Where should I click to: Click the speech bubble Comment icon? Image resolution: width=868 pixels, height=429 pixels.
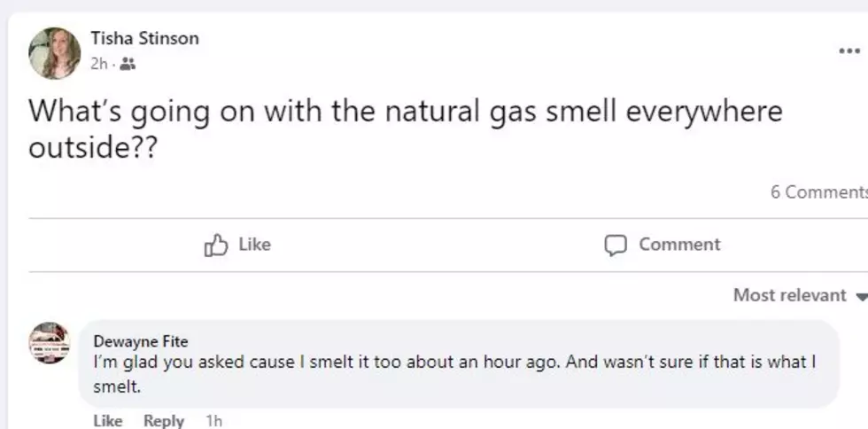(616, 246)
